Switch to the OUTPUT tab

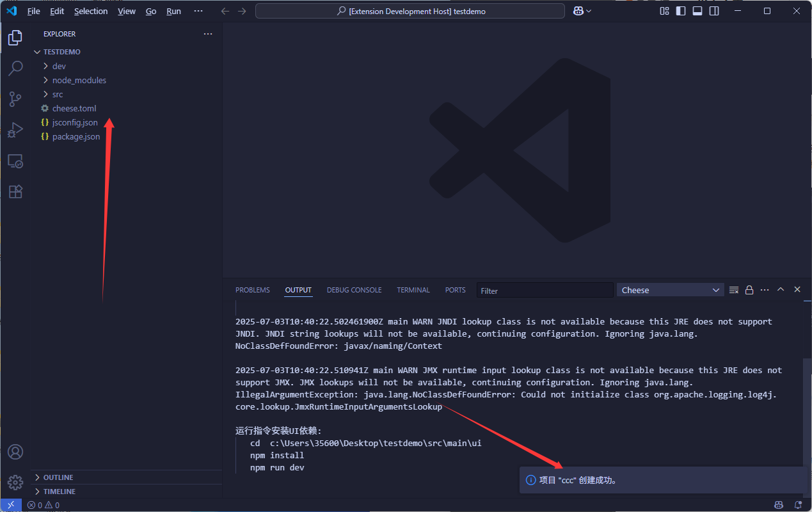[x=298, y=290]
